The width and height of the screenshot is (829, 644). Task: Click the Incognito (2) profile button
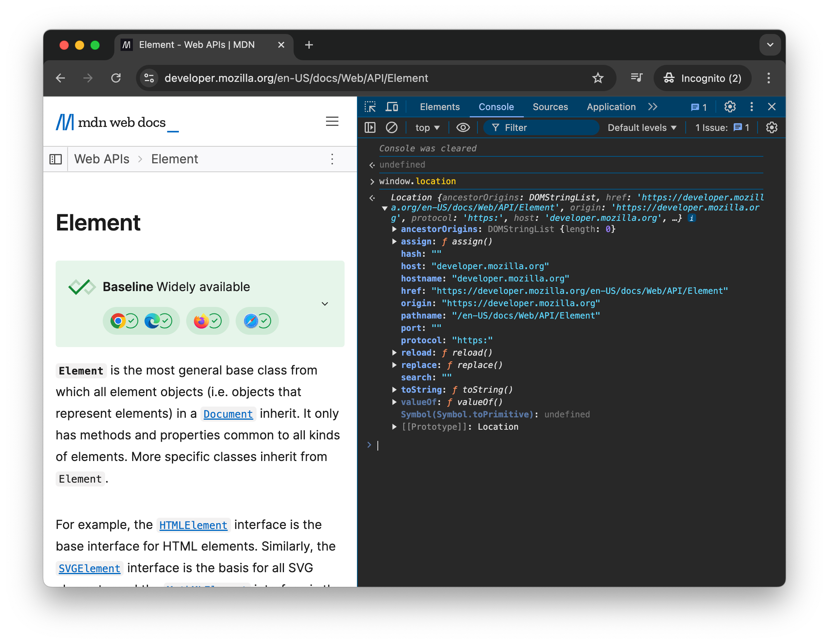pos(702,78)
